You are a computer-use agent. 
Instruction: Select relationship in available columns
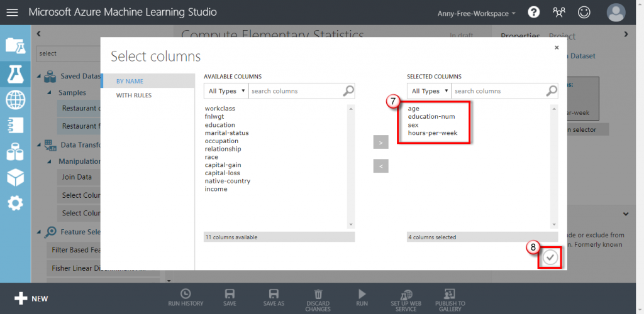223,149
